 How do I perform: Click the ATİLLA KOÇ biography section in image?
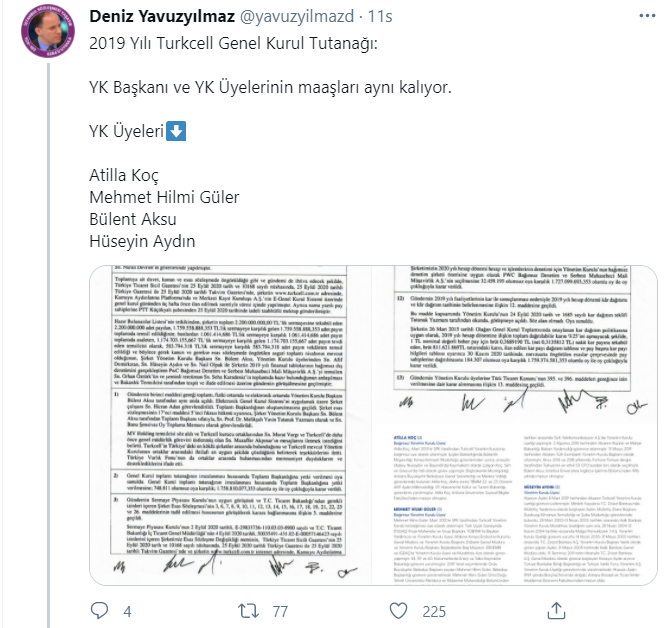pyautogui.click(x=452, y=468)
